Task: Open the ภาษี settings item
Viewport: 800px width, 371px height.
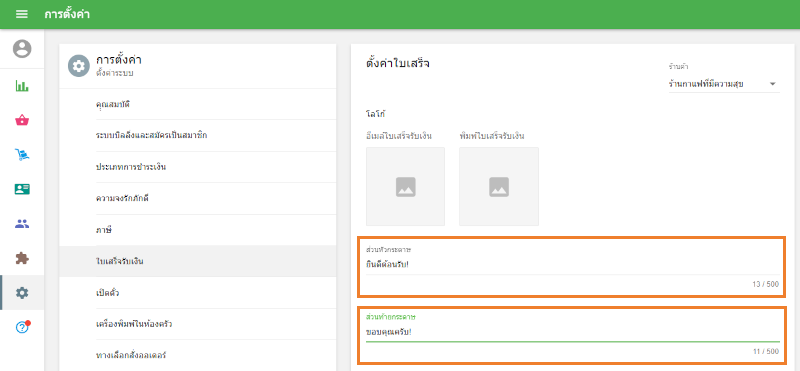Action: (197, 230)
